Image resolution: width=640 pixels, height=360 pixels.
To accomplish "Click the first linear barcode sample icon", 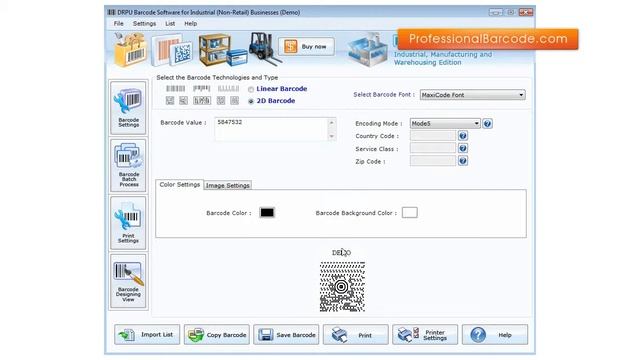I will click(x=176, y=89).
